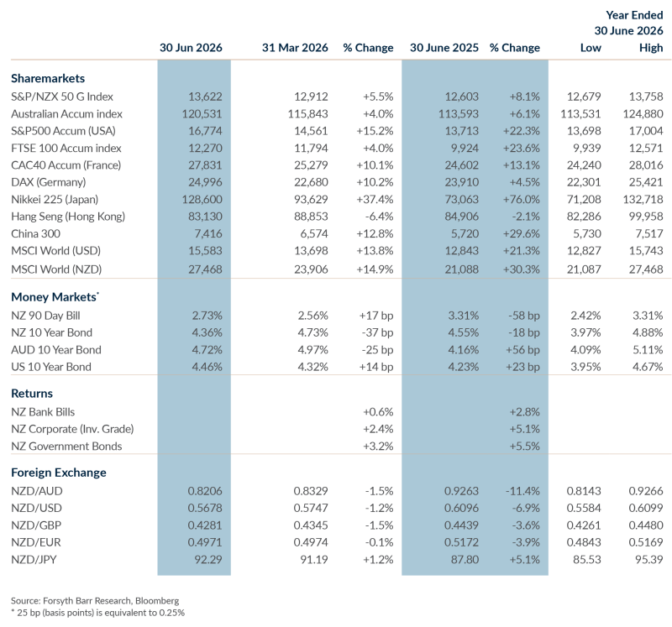Click the 30 Jun 2026 column header
Image resolution: width=672 pixels, height=627 pixels.
(x=191, y=48)
